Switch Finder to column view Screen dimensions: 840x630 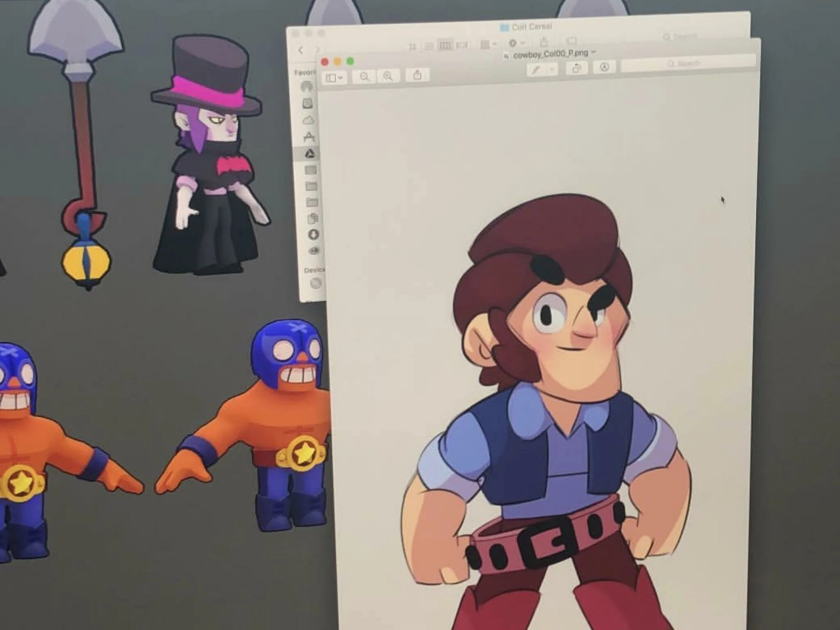click(445, 45)
